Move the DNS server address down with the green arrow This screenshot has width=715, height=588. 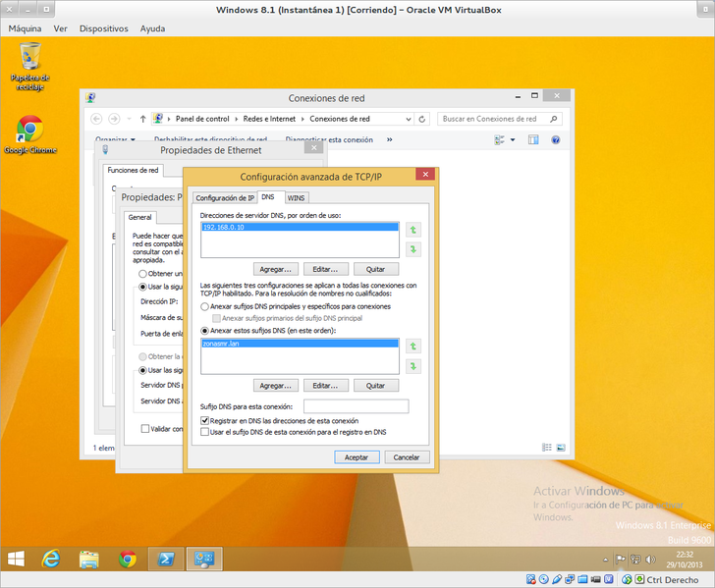tap(413, 249)
